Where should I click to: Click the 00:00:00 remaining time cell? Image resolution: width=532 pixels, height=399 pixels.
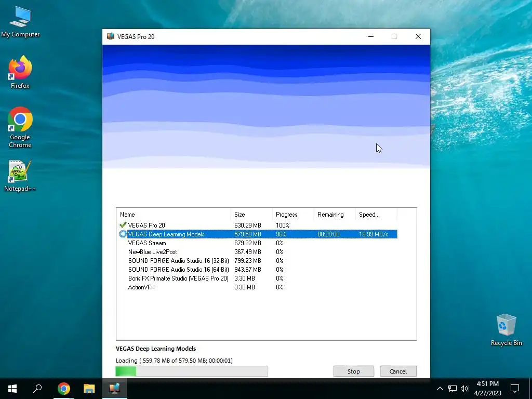click(x=328, y=234)
